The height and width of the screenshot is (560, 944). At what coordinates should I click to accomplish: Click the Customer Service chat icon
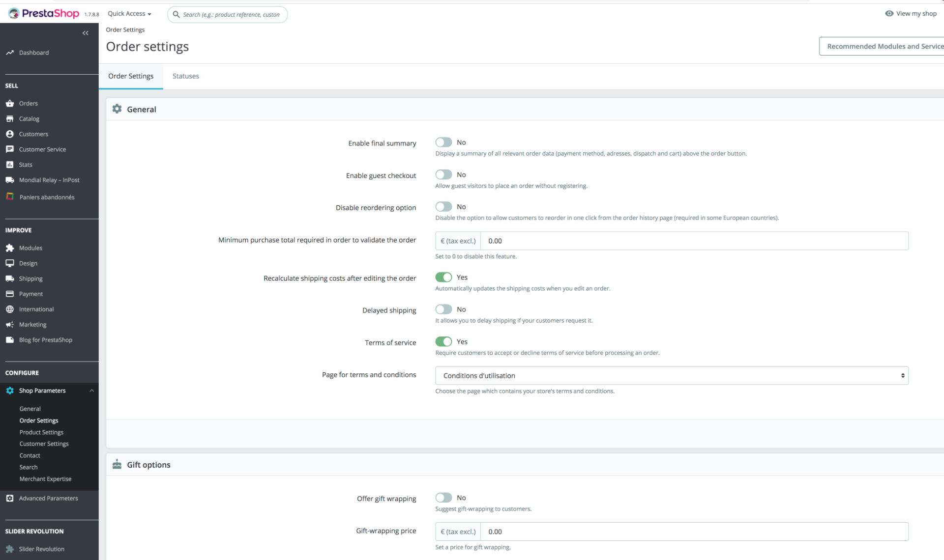click(x=10, y=149)
